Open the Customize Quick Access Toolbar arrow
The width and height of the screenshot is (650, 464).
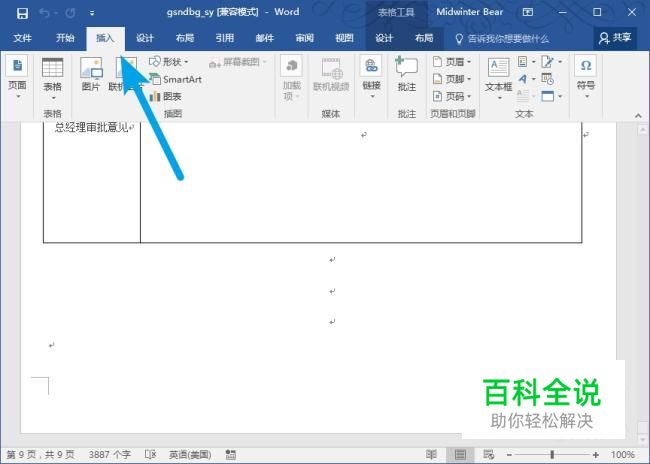[x=92, y=14]
